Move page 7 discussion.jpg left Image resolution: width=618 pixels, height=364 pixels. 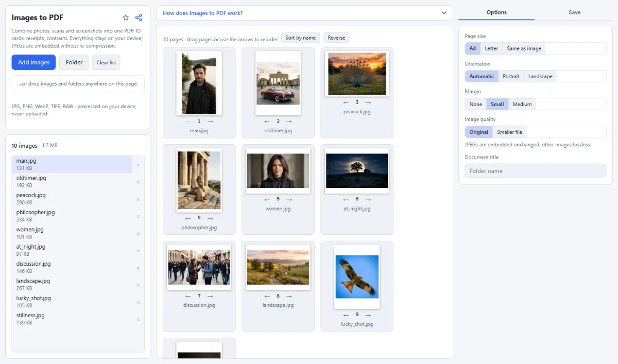188,296
